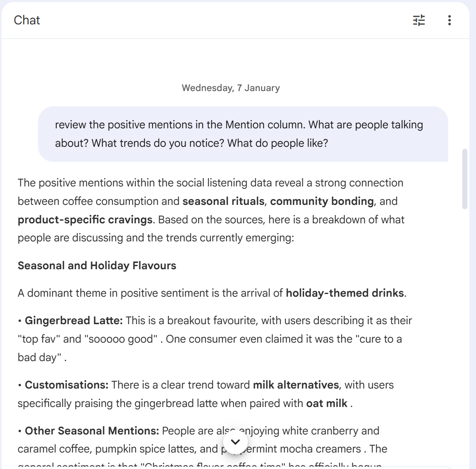
Task: Click the Wednesday, 7 January date label
Action: click(x=231, y=88)
